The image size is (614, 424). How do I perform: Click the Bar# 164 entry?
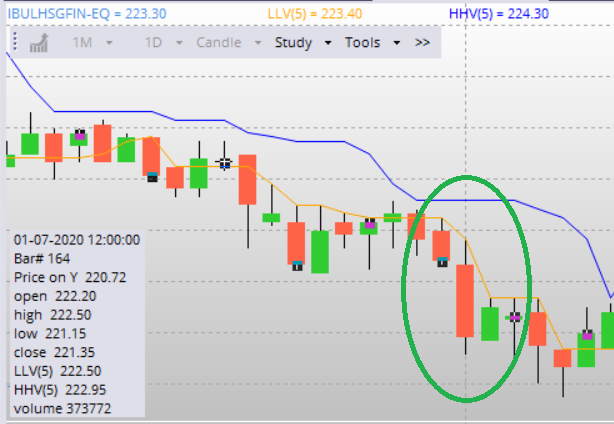click(x=42, y=258)
